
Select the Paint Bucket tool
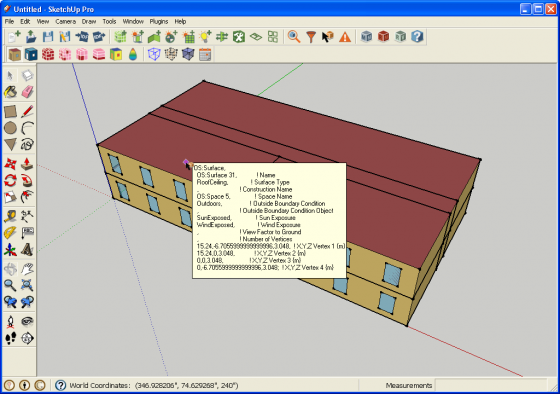coord(10,92)
